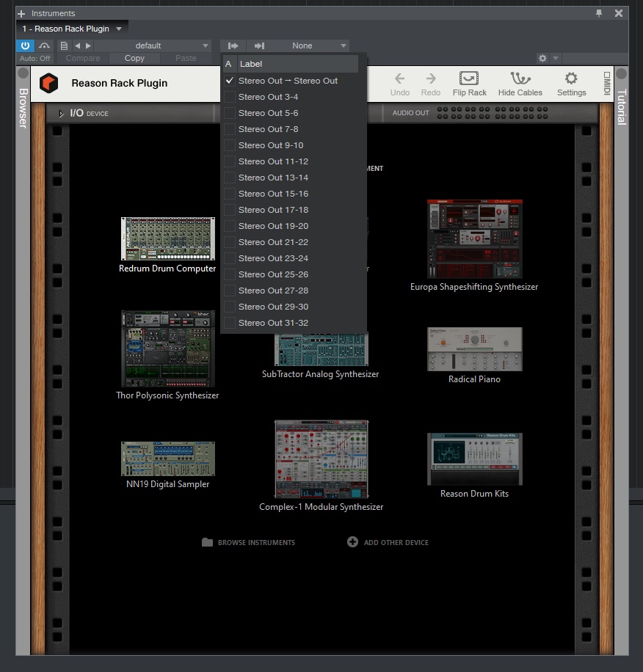The width and height of the screenshot is (643, 672).
Task: Enable the Stereo Out 5-6 checkbox
Action: [230, 113]
